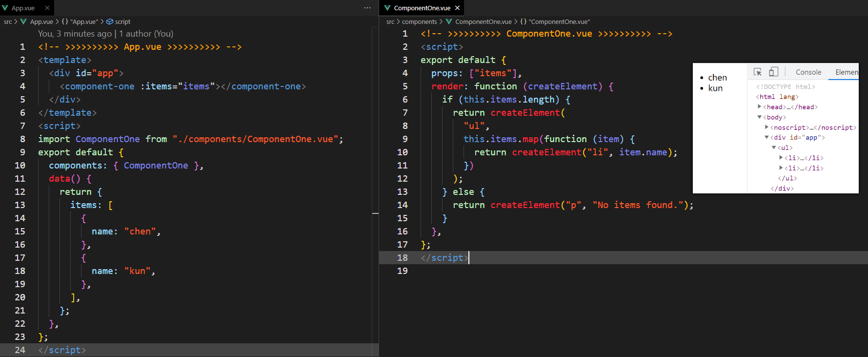
Task: Select the html lang element in DOM tree
Action: (777, 97)
